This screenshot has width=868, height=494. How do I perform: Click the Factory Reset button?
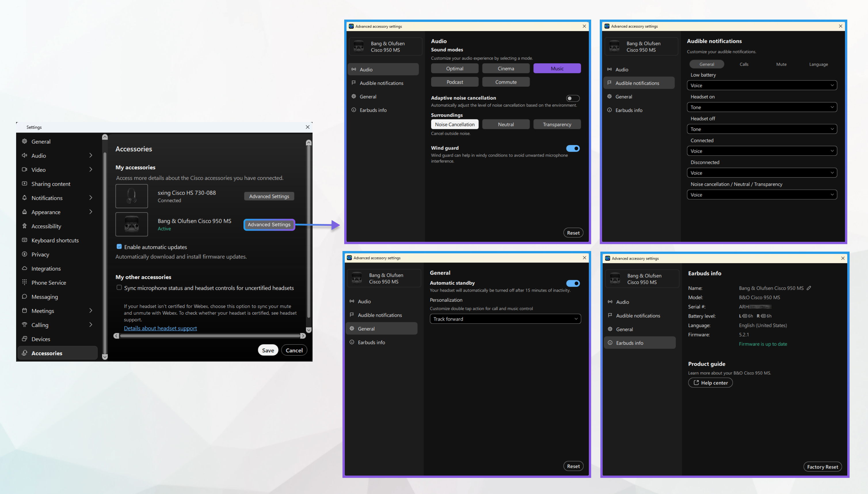pos(823,467)
